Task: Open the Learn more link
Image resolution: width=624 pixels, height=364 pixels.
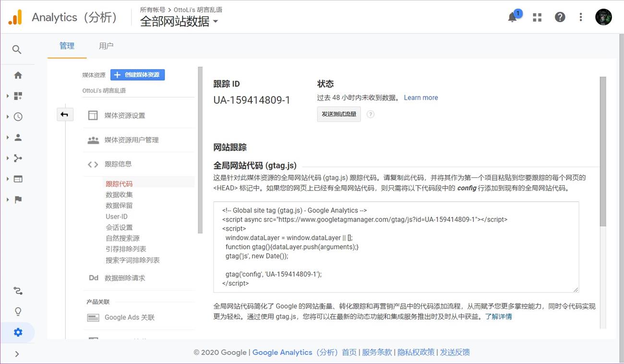Action: tap(421, 97)
